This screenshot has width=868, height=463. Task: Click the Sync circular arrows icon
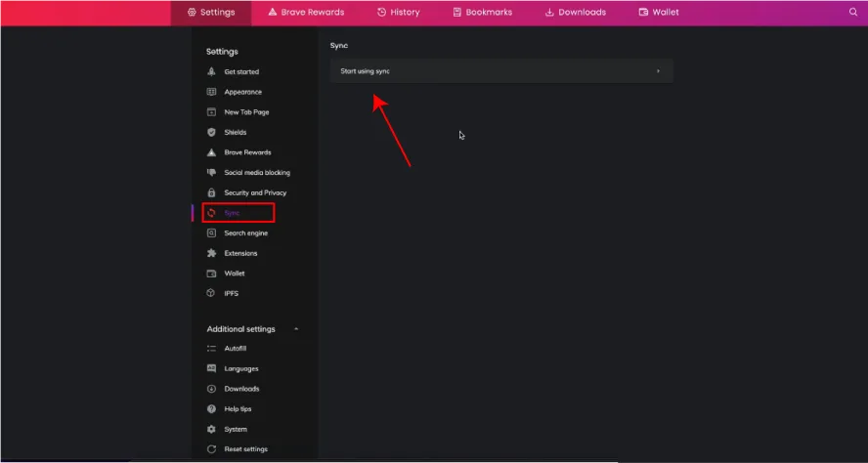[211, 213]
